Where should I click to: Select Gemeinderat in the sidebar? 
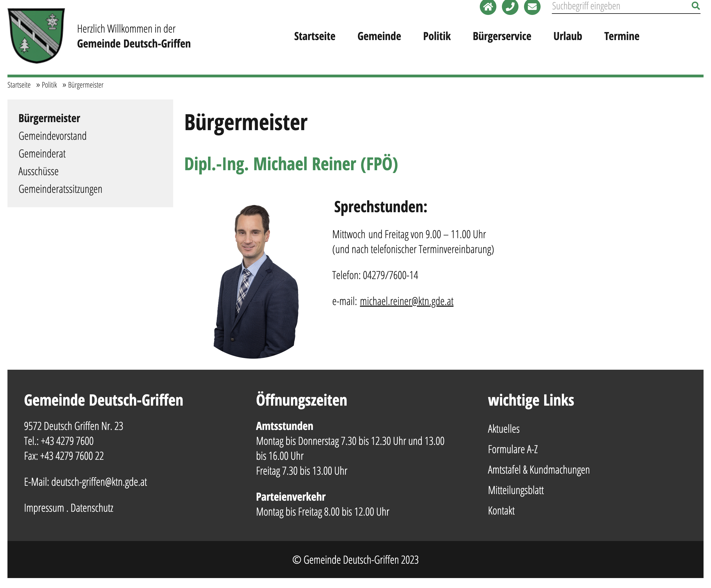pyautogui.click(x=42, y=153)
